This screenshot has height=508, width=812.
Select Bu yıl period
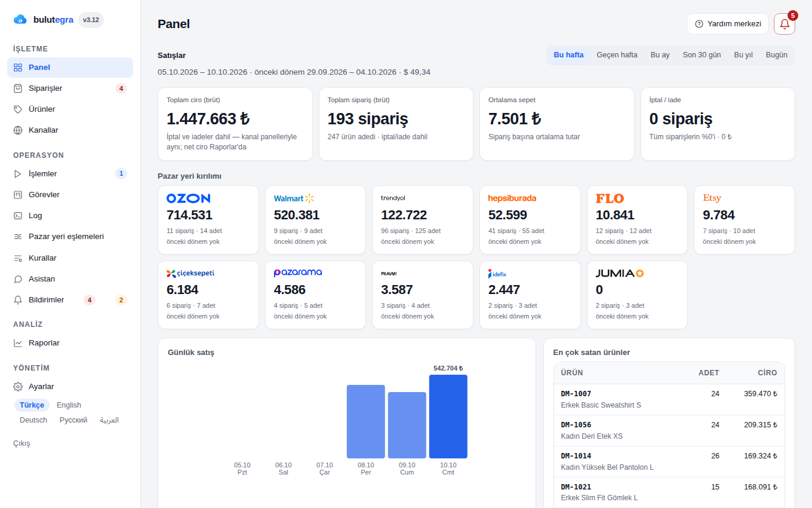743,55
